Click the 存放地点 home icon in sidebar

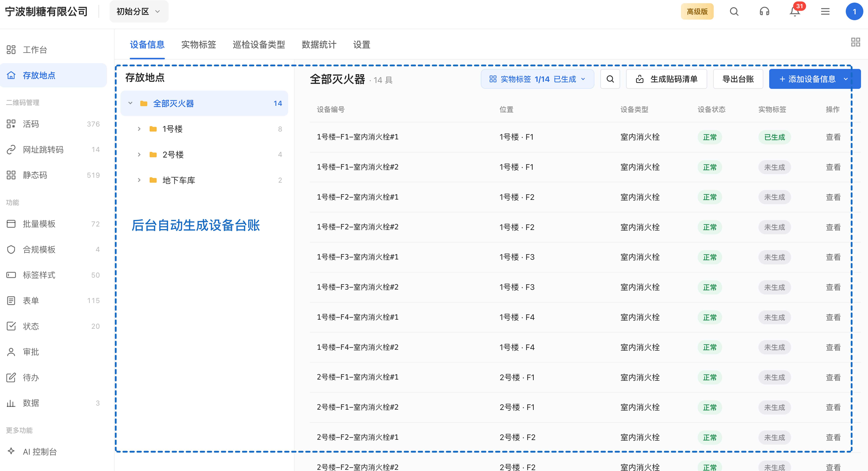[x=11, y=75]
